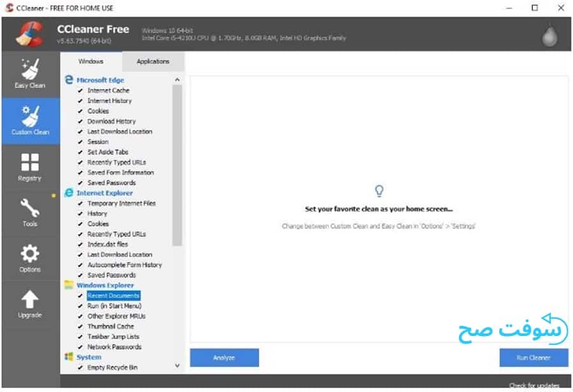Screen dimensions: 573x392
Task: Uncheck Saved Form Information
Action: (80, 172)
